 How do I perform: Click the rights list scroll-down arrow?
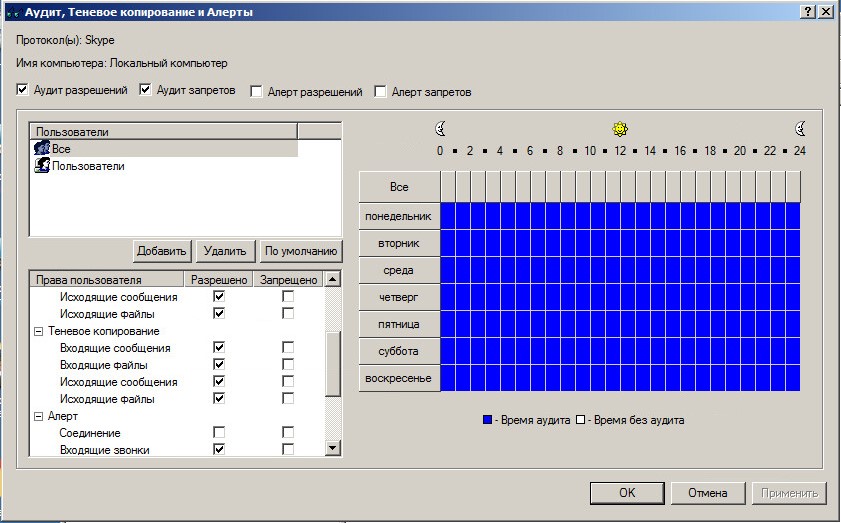[x=333, y=448]
